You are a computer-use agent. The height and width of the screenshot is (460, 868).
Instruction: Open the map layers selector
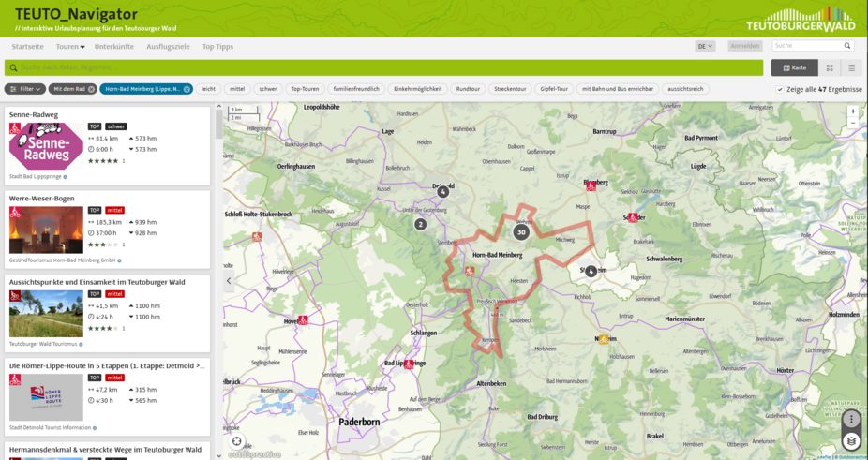click(x=850, y=440)
